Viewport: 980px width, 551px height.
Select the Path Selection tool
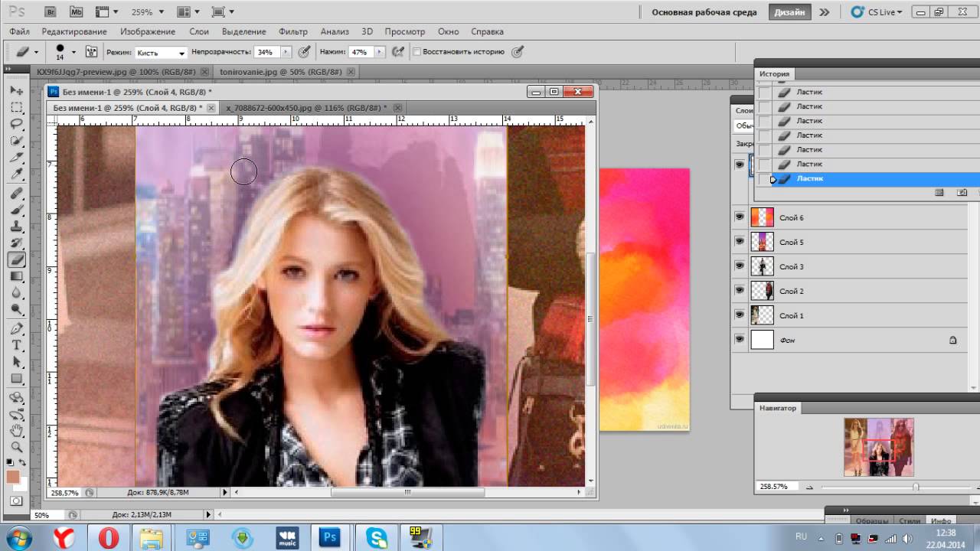pyautogui.click(x=17, y=362)
